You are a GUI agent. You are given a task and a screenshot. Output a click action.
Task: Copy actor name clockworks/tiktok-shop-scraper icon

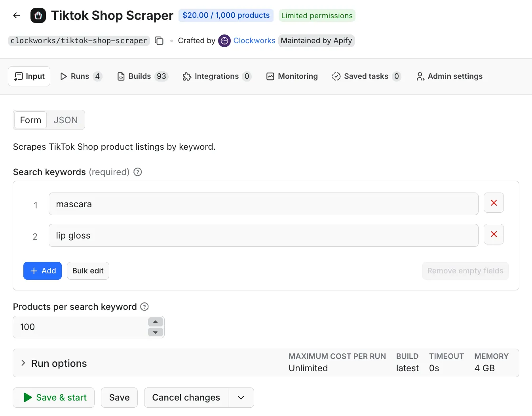[x=159, y=41]
